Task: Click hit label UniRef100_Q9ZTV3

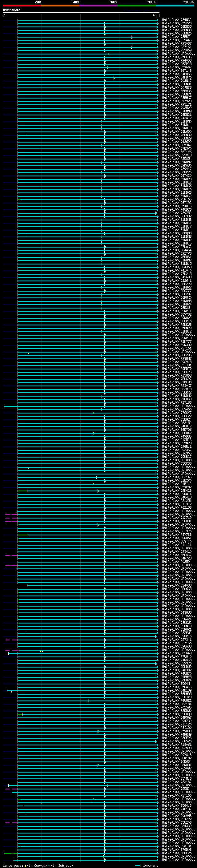Action: [177, 253]
